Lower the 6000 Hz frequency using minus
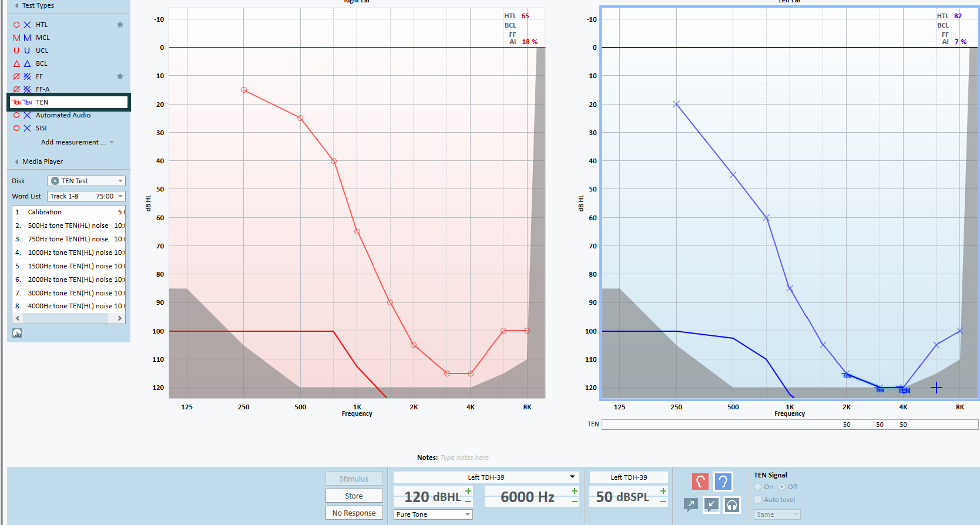The height and width of the screenshot is (525, 980). [575, 502]
